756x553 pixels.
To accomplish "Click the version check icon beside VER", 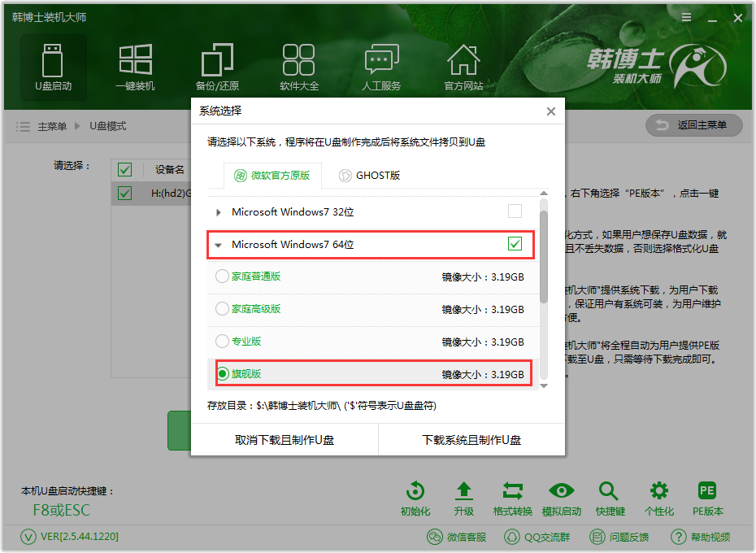I will click(28, 537).
